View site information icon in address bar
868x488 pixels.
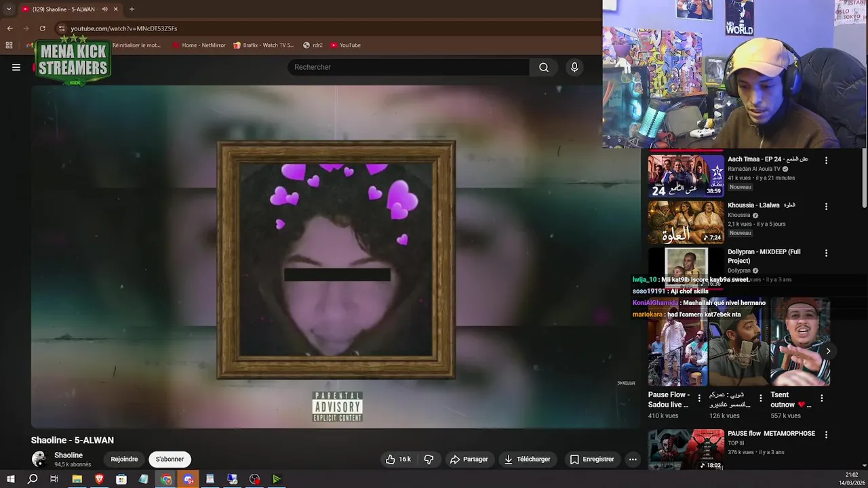(61, 28)
